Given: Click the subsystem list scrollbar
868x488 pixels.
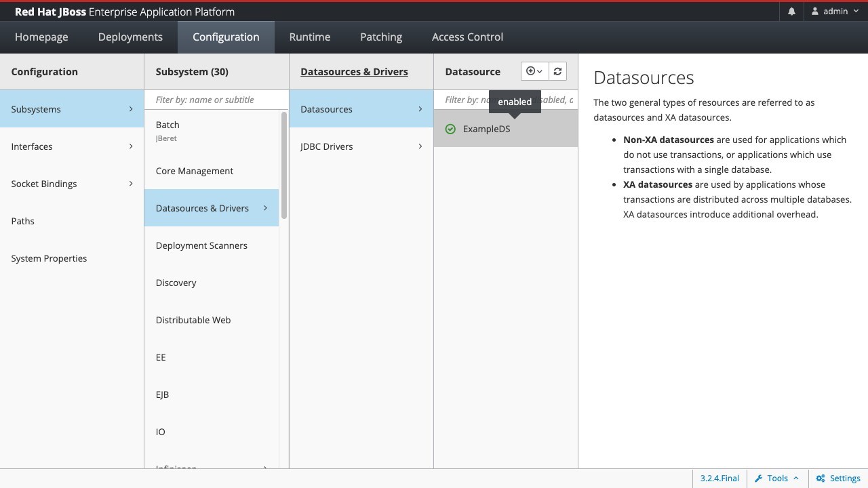Looking at the screenshot, I should pos(284,165).
